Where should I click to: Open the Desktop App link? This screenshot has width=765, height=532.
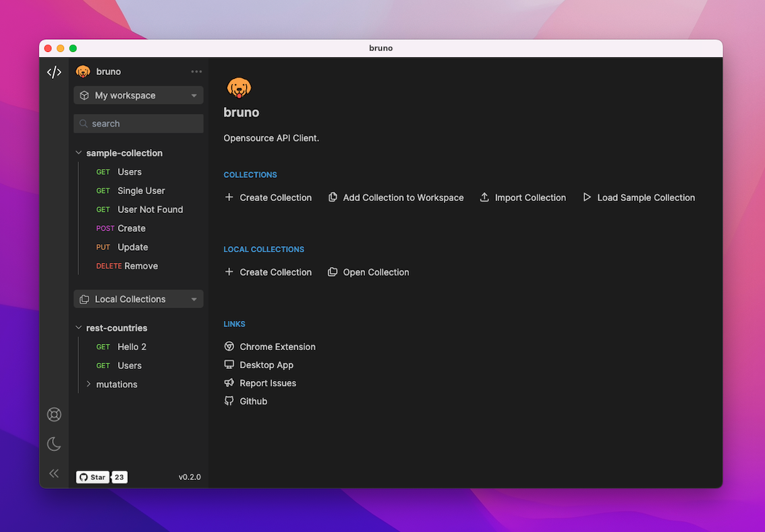click(x=266, y=365)
